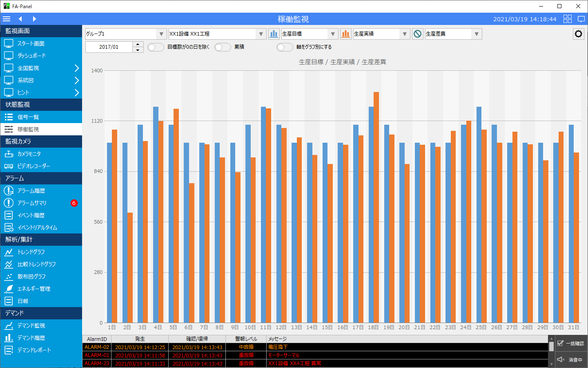Image resolution: width=588 pixels, height=368 pixels.
Task: Expand the 全国監視 submenu arrow
Action: (76, 68)
